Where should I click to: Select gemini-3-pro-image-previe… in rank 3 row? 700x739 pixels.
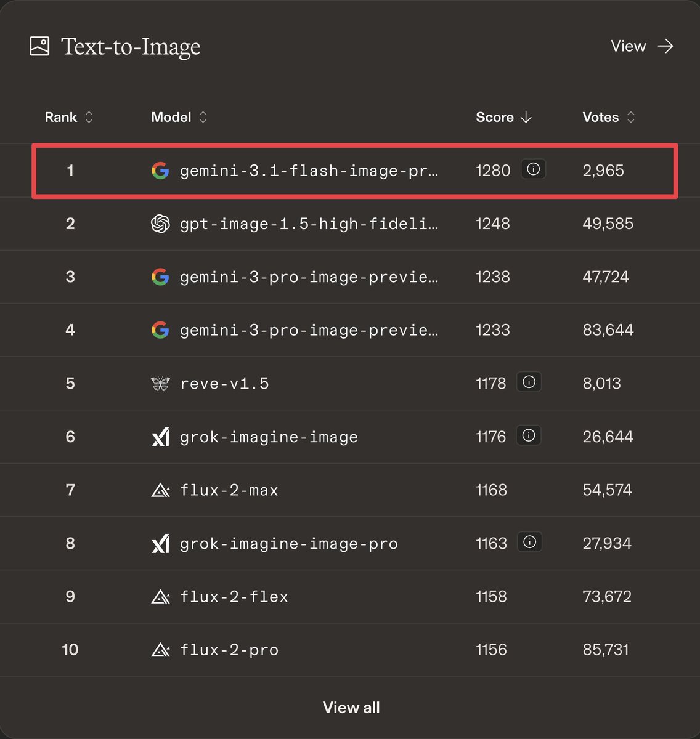[309, 277]
